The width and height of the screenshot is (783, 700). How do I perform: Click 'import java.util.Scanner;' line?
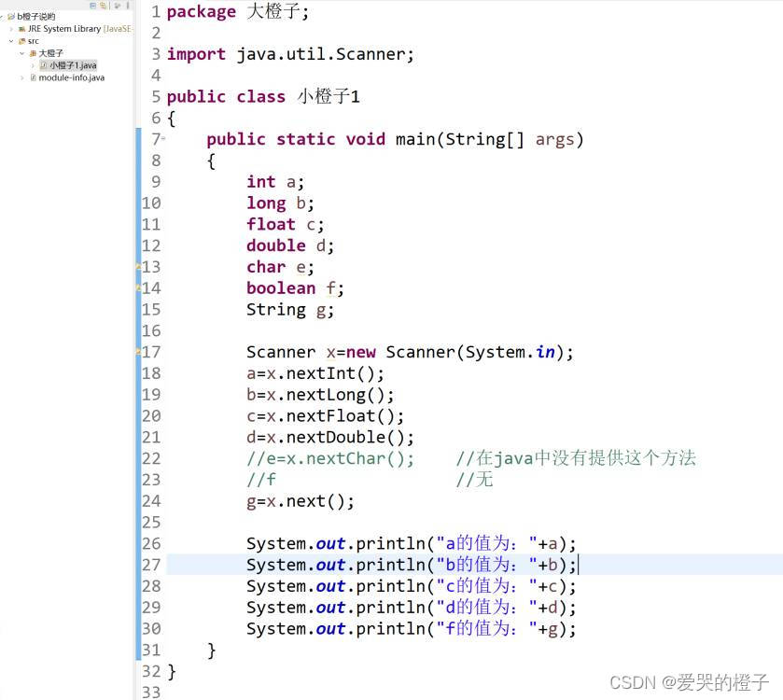coord(290,54)
